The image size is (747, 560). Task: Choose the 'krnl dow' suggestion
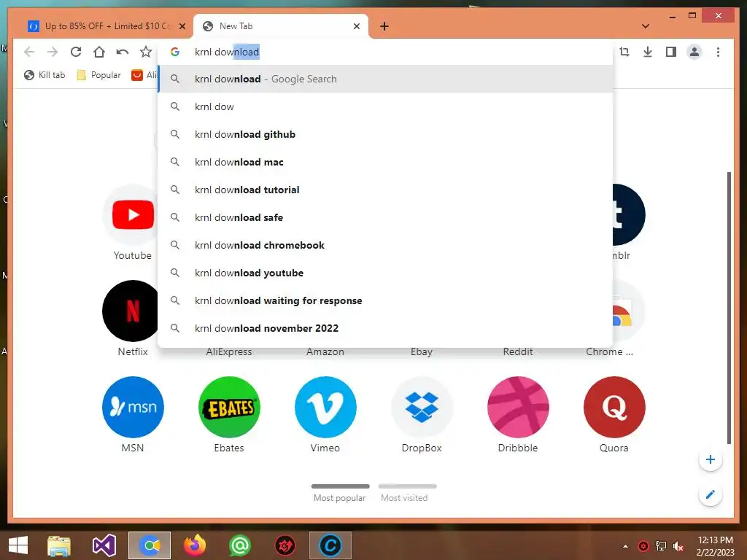(385, 106)
